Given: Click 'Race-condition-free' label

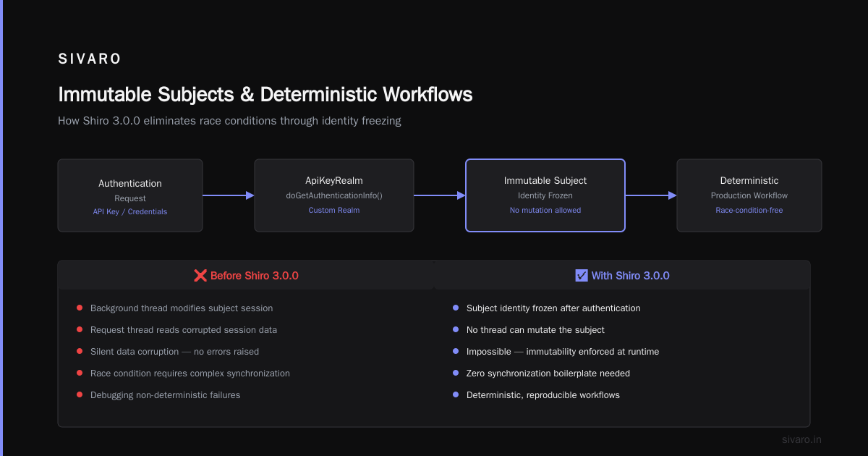Looking at the screenshot, I should tap(749, 210).
